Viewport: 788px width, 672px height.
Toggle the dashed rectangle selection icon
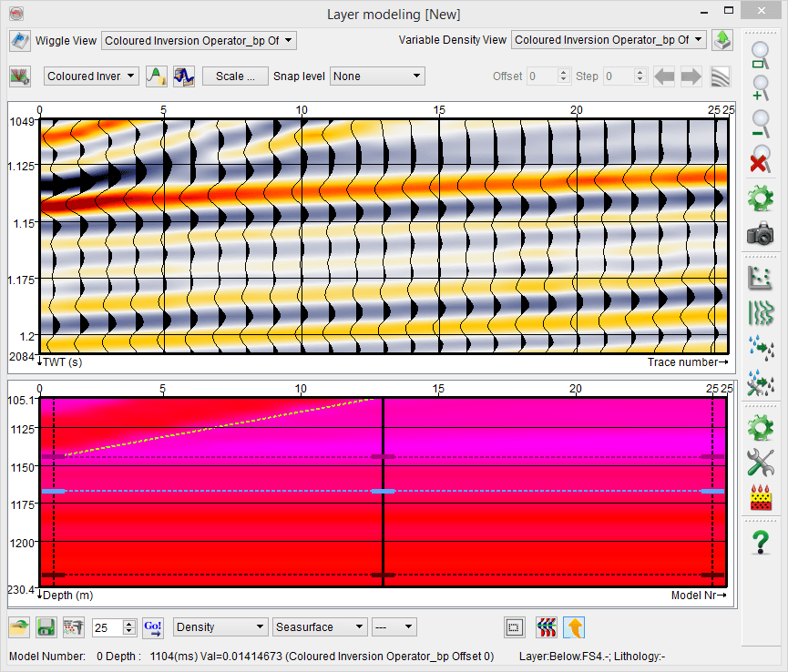[x=515, y=627]
